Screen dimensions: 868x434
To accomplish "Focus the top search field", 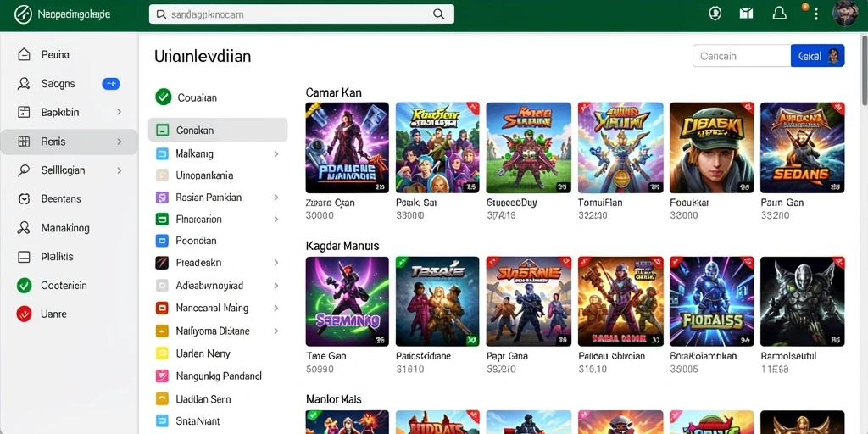I will [x=301, y=14].
